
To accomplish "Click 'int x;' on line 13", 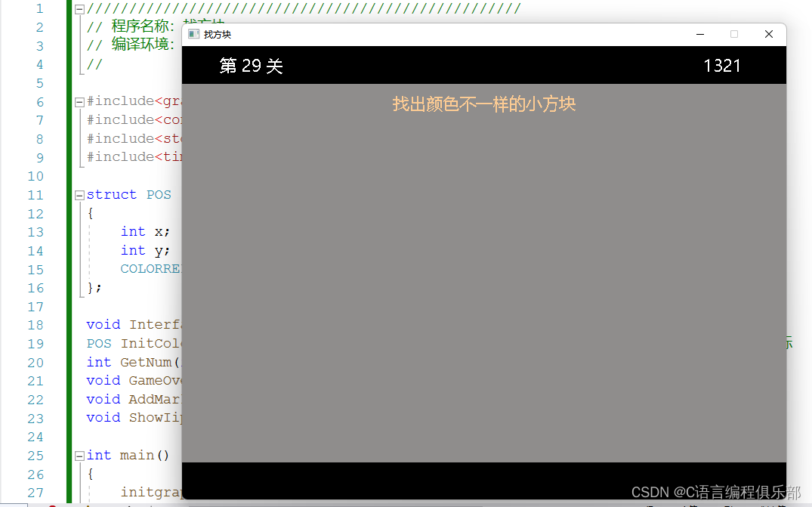I will click(x=145, y=231).
